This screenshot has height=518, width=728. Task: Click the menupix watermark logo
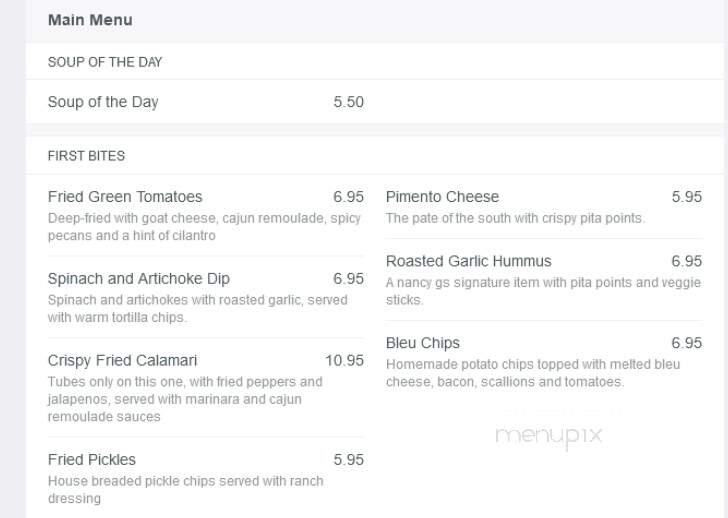point(549,436)
